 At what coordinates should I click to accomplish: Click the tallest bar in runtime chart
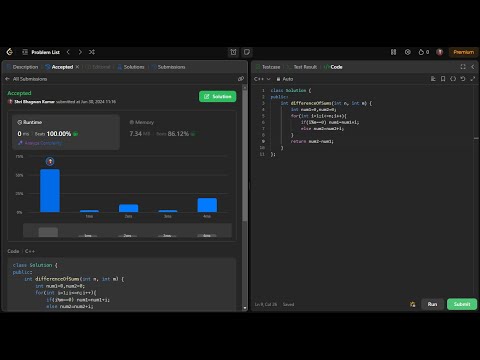point(50,190)
